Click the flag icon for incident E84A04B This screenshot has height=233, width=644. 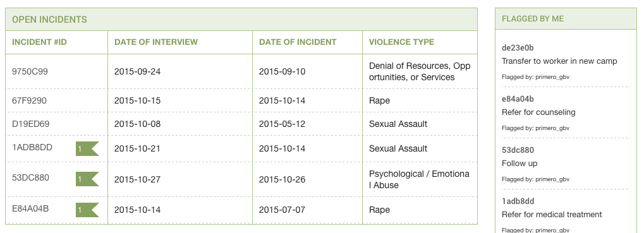point(87,210)
